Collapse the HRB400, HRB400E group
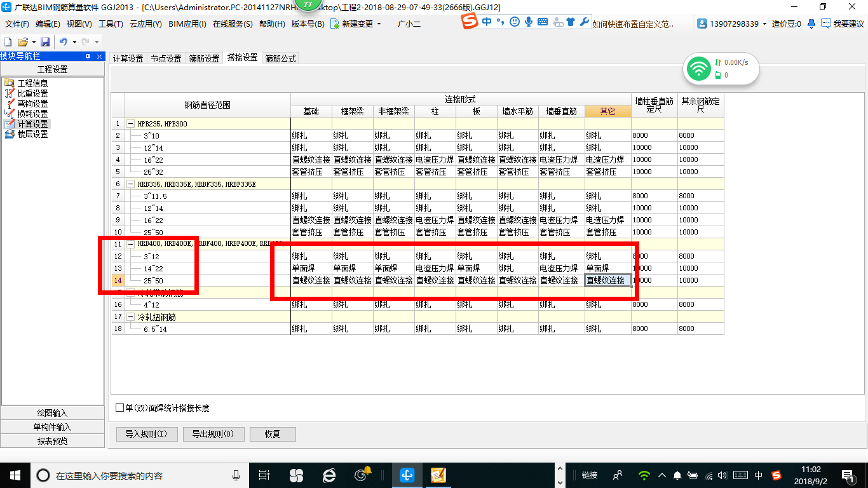Viewport: 868px width, 488px height. [130, 243]
